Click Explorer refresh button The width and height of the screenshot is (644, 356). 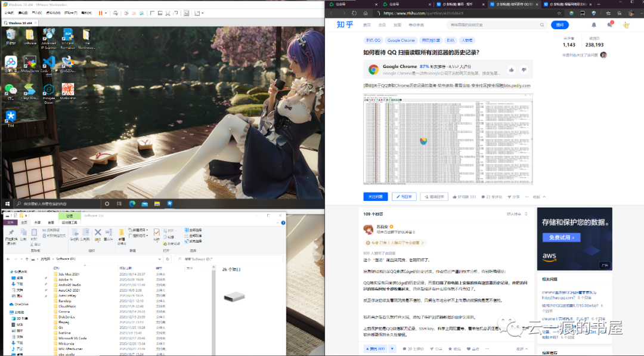point(167,259)
